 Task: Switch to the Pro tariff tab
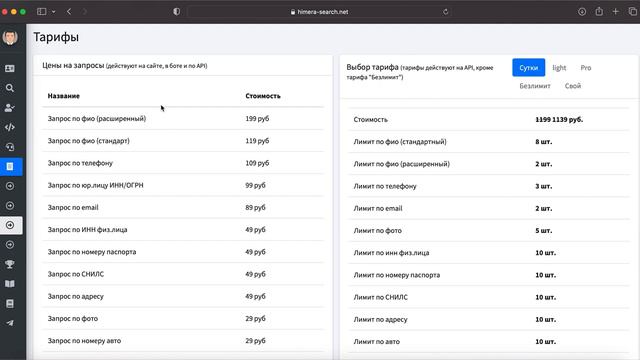point(586,68)
